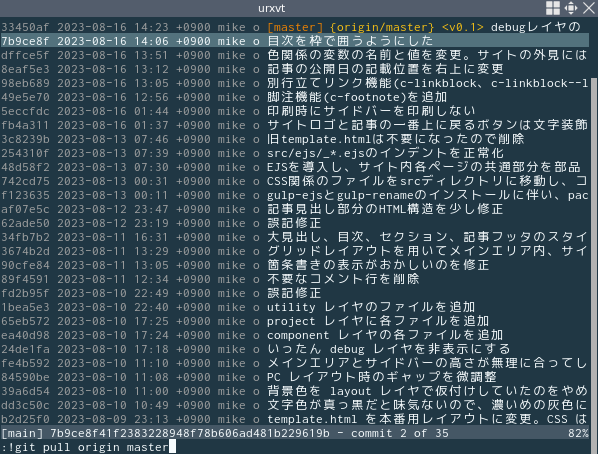Image resolution: width=598 pixels, height=454 pixels.
Task: Click the 'commit 2 of 35' status text
Action: (400, 433)
